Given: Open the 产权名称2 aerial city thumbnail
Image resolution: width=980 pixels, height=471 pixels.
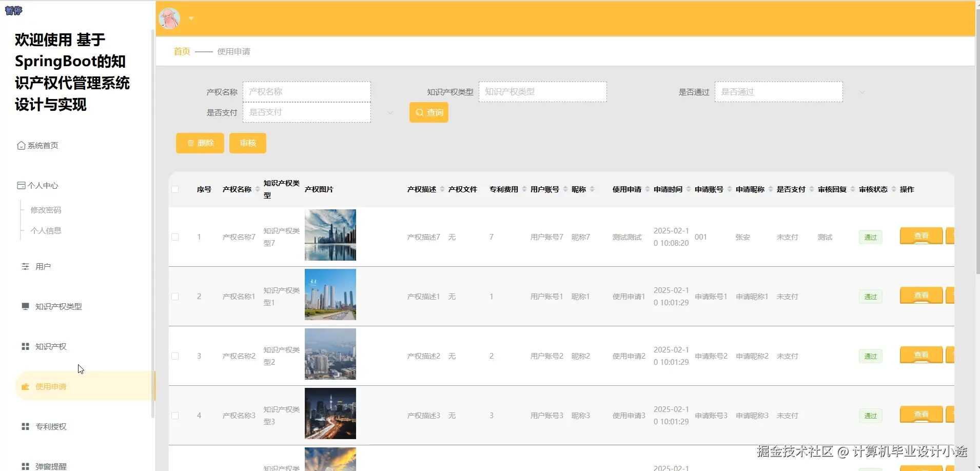Looking at the screenshot, I should 330,354.
